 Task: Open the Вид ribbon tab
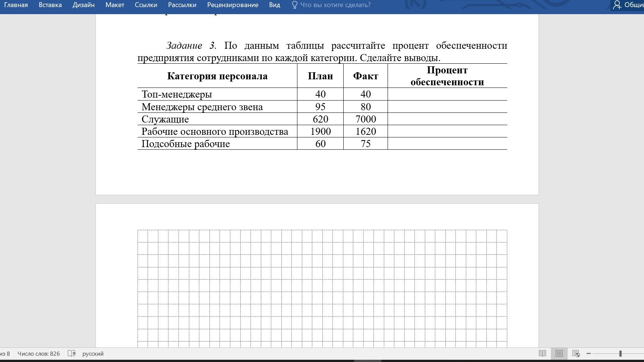274,5
